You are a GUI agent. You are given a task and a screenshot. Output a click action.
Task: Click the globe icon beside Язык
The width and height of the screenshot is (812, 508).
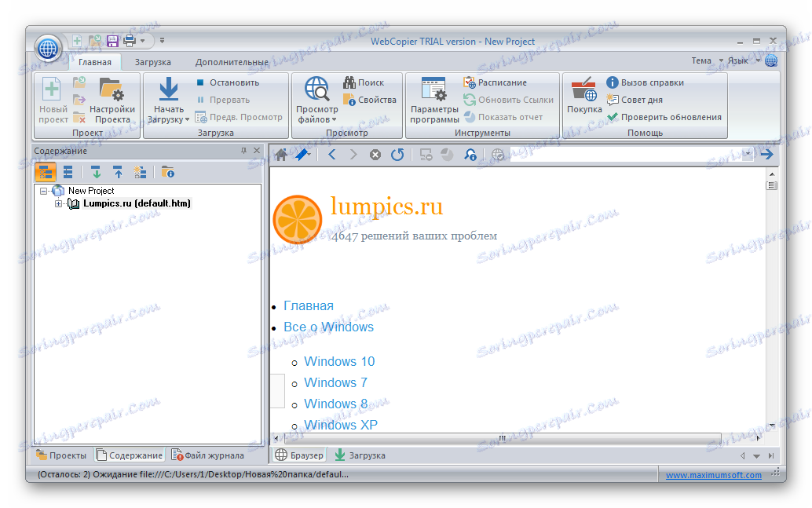771,60
